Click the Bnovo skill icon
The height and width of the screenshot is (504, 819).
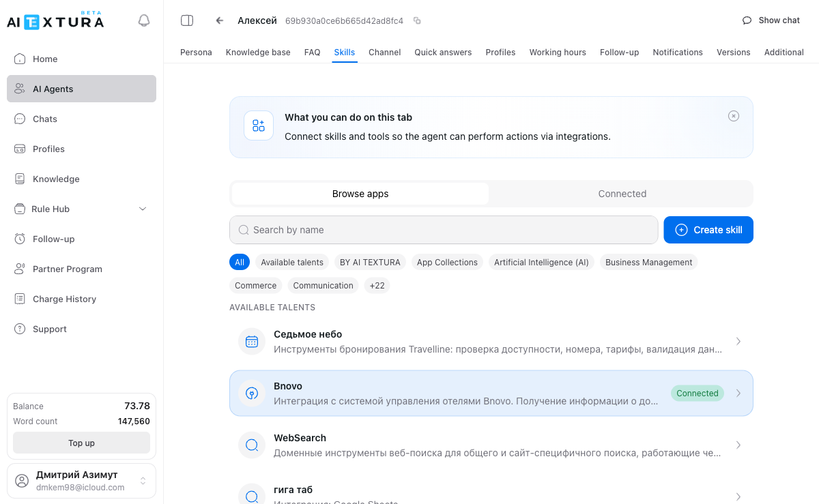click(252, 393)
